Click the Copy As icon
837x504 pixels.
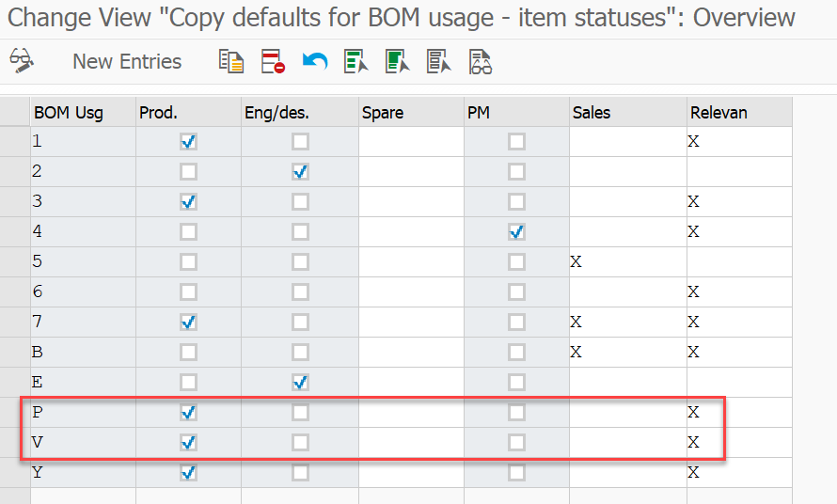coord(231,61)
